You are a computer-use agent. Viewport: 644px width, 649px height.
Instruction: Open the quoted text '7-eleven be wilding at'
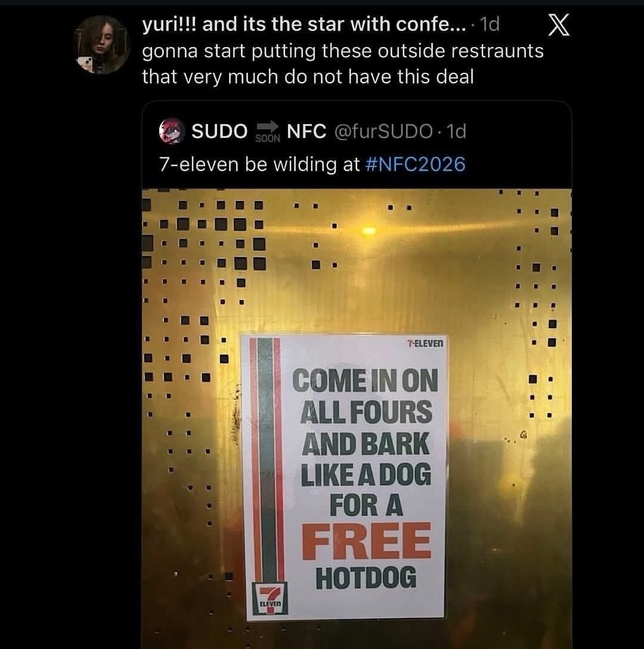point(259,164)
